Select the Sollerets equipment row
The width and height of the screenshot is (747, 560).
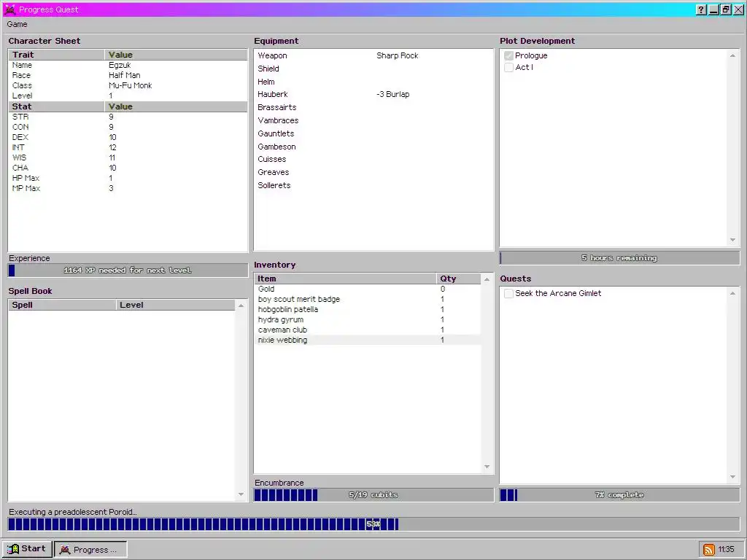click(374, 185)
